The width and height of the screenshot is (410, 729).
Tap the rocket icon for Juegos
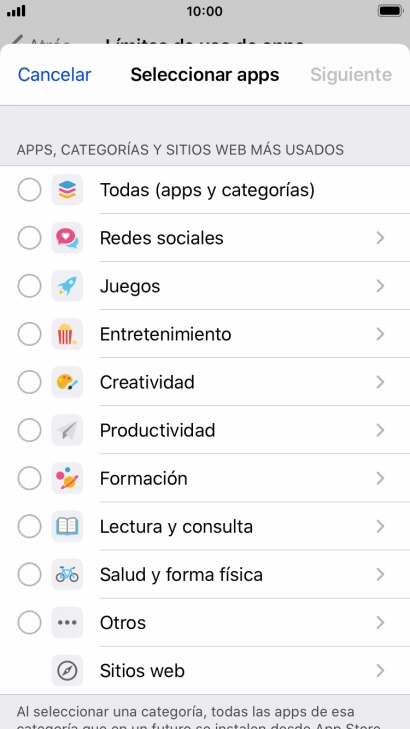pyautogui.click(x=67, y=286)
